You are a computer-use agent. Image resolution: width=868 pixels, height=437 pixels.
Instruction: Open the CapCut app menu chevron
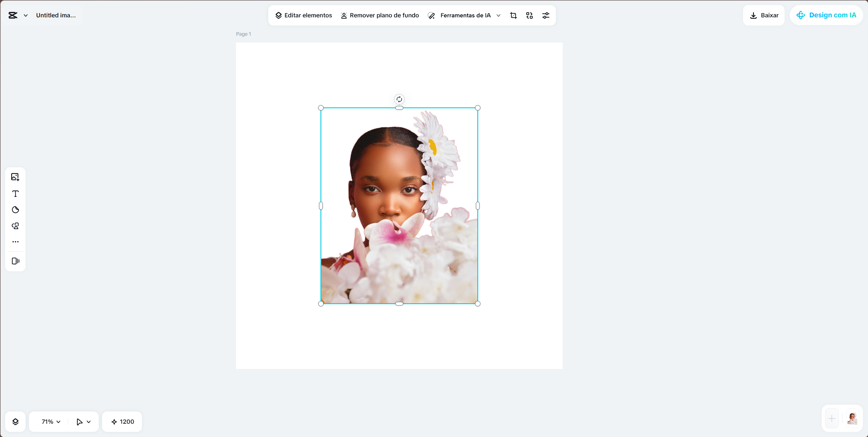coord(26,15)
